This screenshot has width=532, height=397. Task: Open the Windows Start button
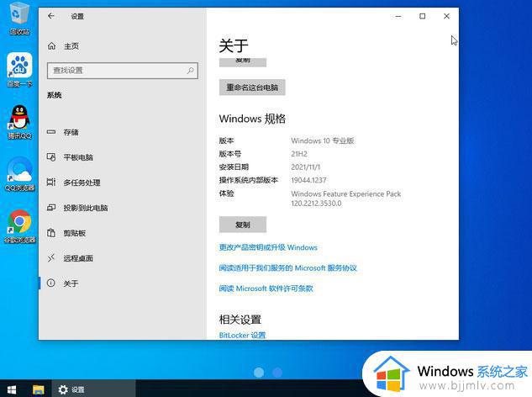coord(12,389)
